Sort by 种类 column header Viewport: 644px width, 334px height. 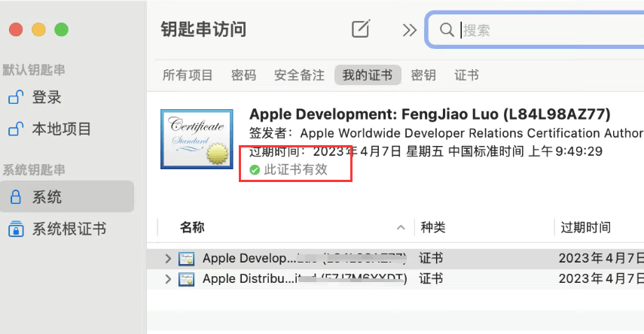click(x=433, y=227)
